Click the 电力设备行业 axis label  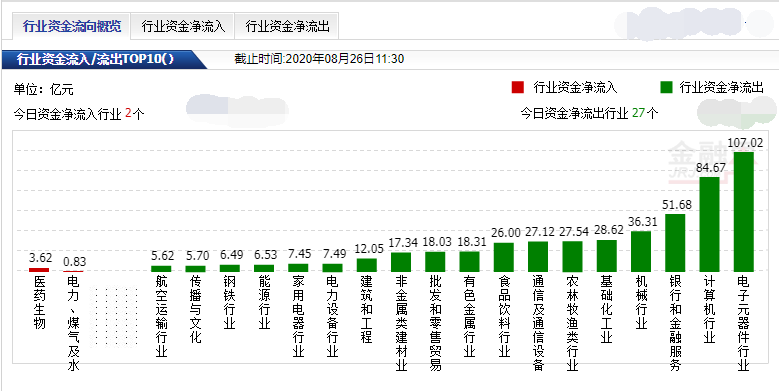coord(332,316)
